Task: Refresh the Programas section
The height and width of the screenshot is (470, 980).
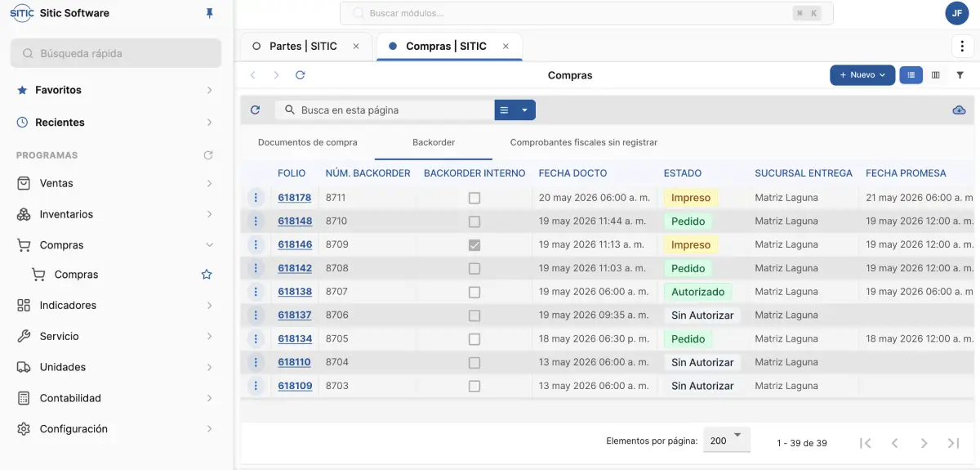Action: coord(208,155)
